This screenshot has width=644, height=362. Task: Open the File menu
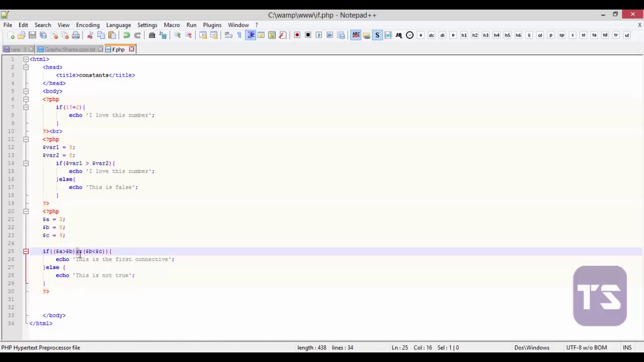point(8,25)
